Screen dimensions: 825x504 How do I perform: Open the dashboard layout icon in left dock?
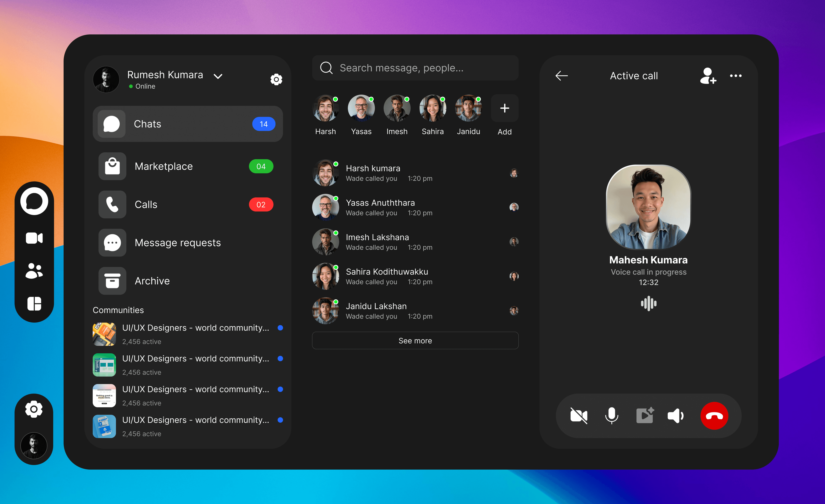(x=34, y=304)
